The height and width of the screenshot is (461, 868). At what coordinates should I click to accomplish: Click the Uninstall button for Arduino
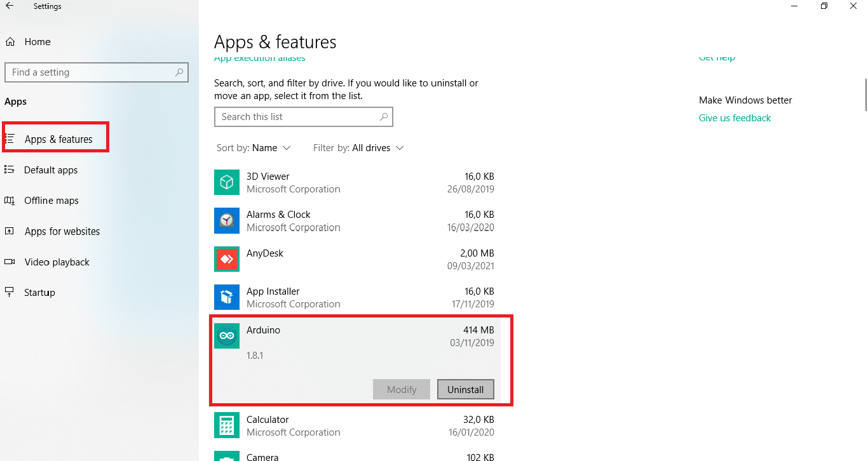click(465, 389)
